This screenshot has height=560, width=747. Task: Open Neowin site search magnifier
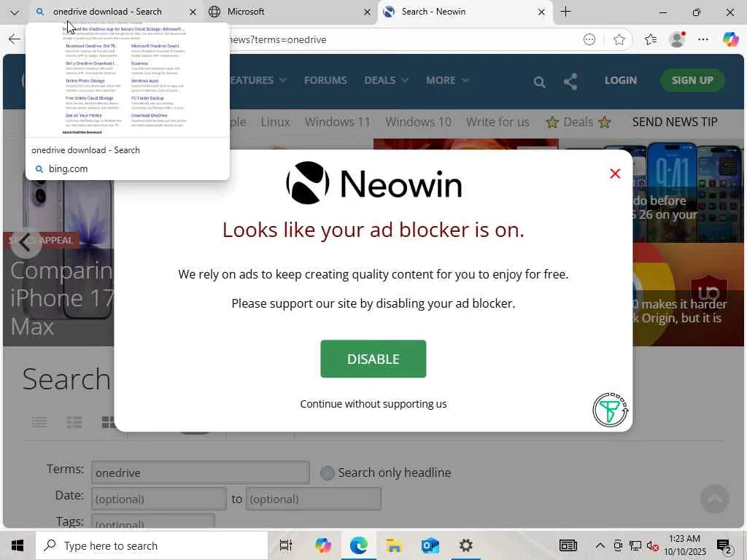pyautogui.click(x=539, y=82)
